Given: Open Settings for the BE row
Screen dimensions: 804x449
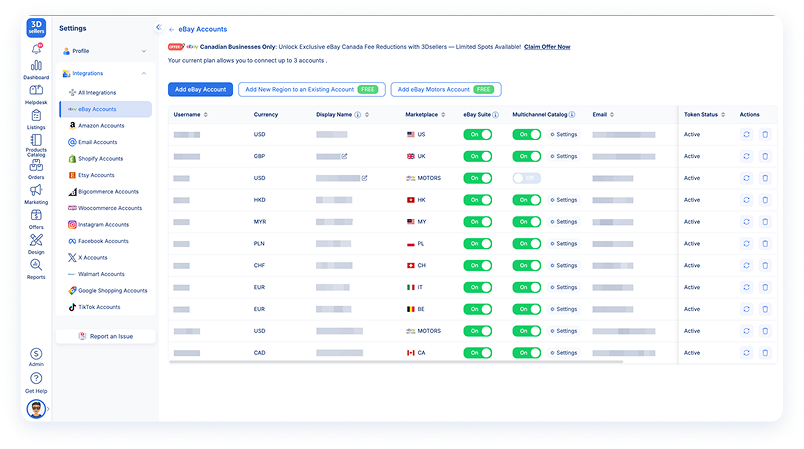Looking at the screenshot, I should point(564,309).
